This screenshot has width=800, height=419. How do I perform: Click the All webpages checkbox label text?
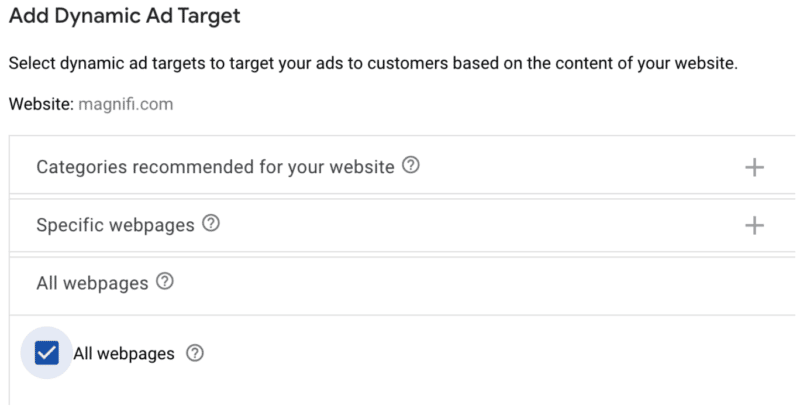[x=124, y=353]
